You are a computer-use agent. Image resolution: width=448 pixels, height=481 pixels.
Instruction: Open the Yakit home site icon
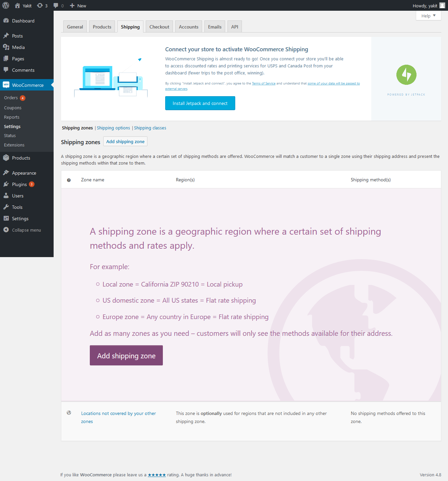tap(17, 5)
